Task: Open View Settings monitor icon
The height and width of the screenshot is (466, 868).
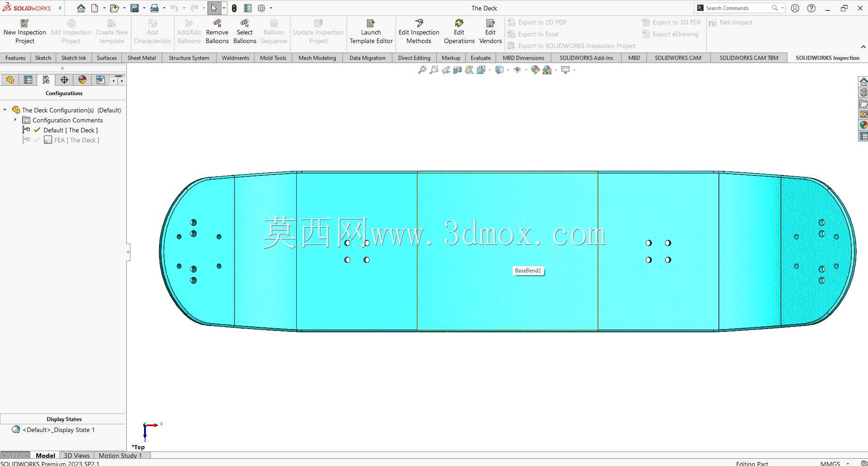Action: point(565,70)
